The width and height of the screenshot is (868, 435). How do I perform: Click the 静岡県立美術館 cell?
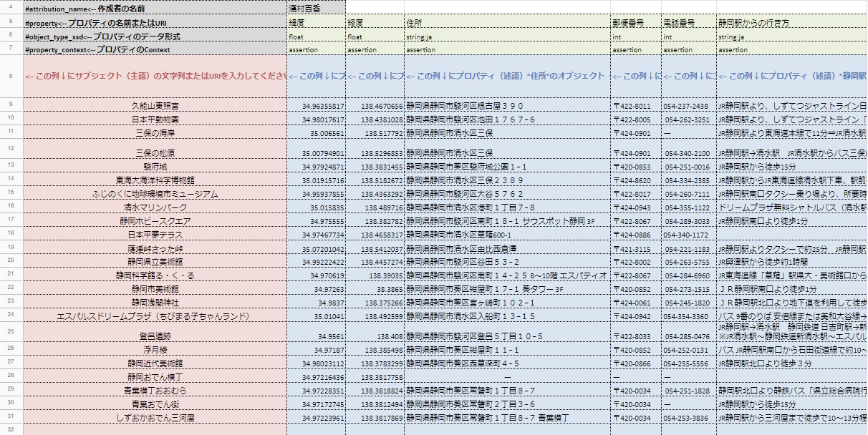pos(155,262)
